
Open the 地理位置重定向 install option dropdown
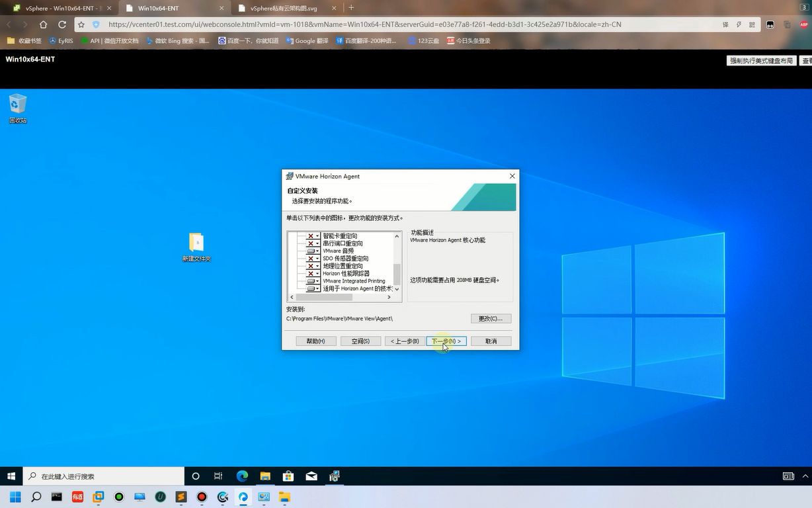313,266
